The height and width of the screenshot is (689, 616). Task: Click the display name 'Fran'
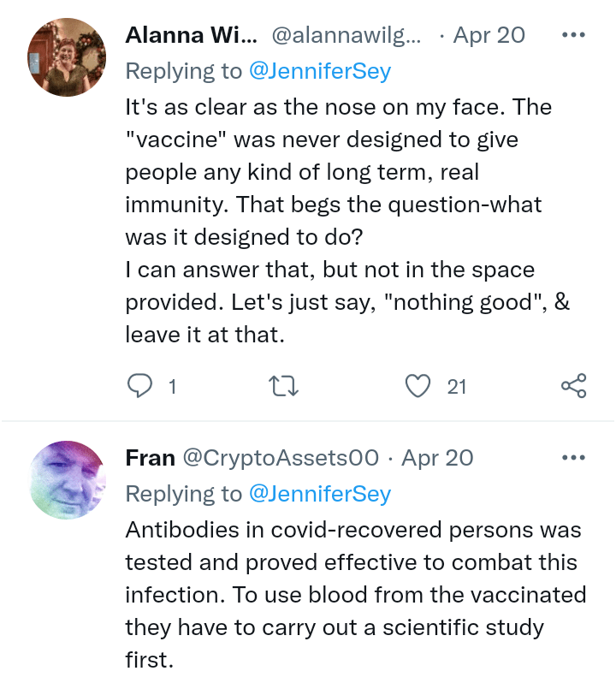tap(151, 458)
